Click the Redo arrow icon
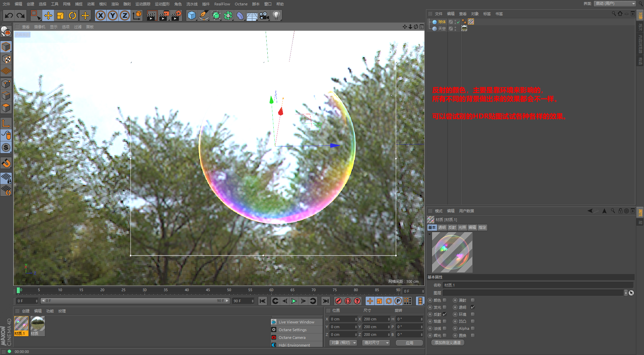Screen dimensions: 644x355 21,15
